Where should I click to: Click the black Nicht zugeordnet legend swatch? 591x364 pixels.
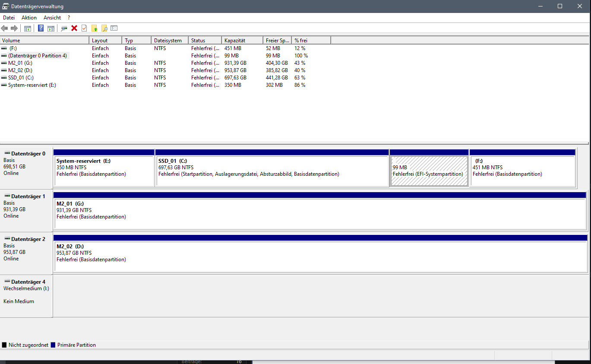click(4, 345)
